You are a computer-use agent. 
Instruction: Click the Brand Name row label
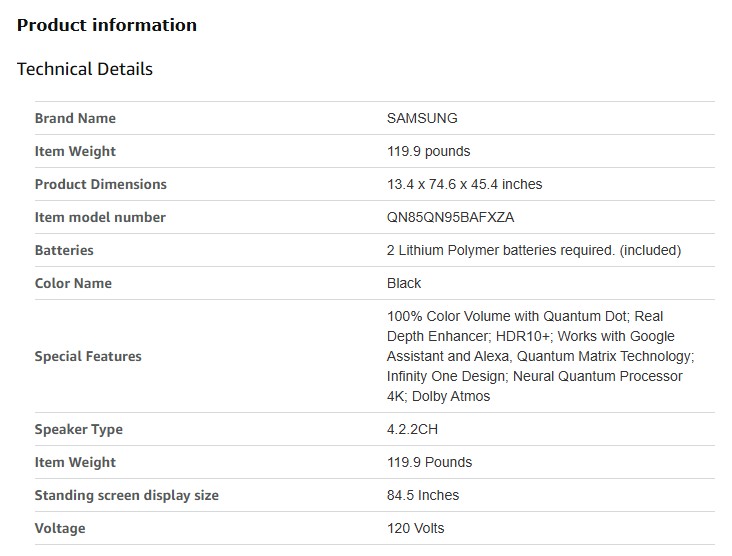(75, 118)
